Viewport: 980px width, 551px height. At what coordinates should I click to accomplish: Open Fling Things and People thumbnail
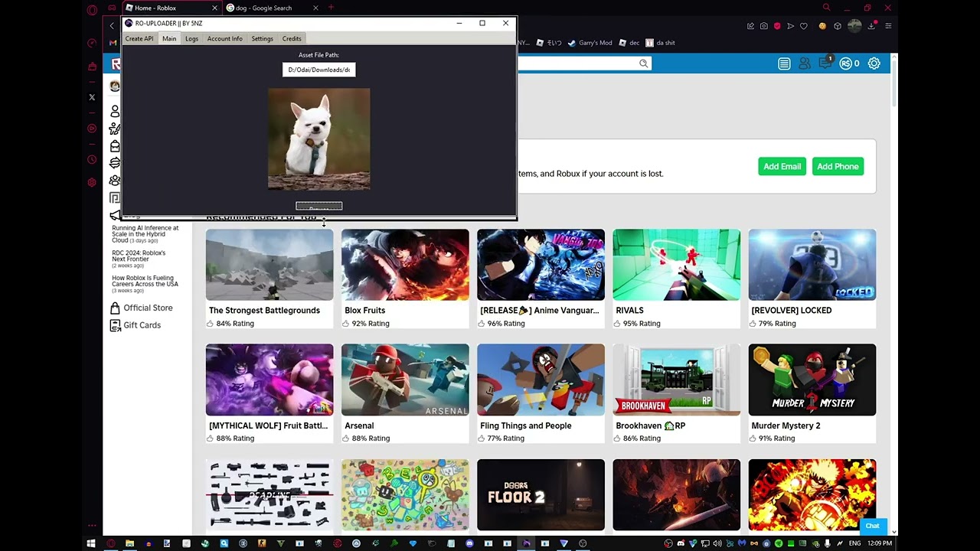(x=541, y=380)
